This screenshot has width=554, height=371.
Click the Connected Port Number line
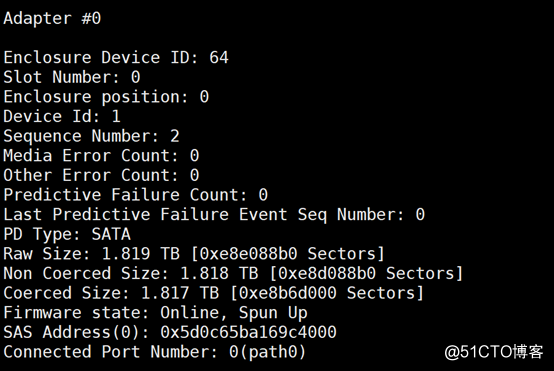(x=155, y=352)
